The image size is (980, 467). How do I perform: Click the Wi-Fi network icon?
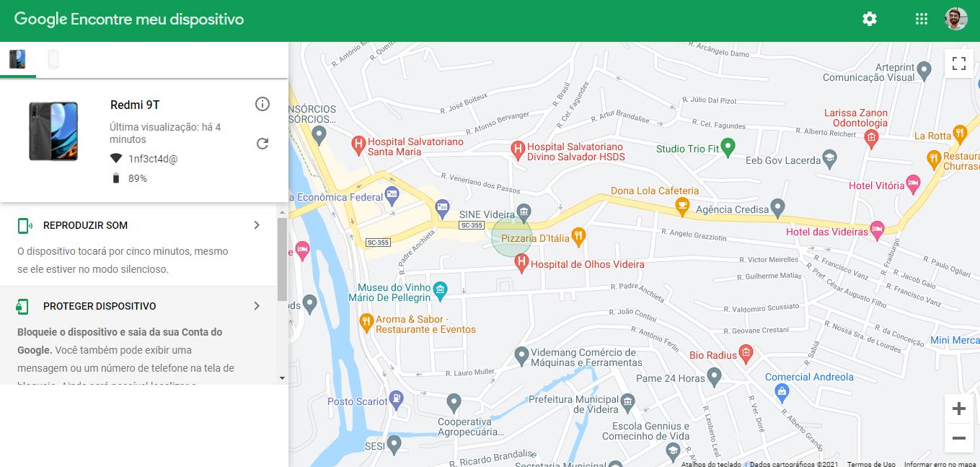[x=116, y=158]
